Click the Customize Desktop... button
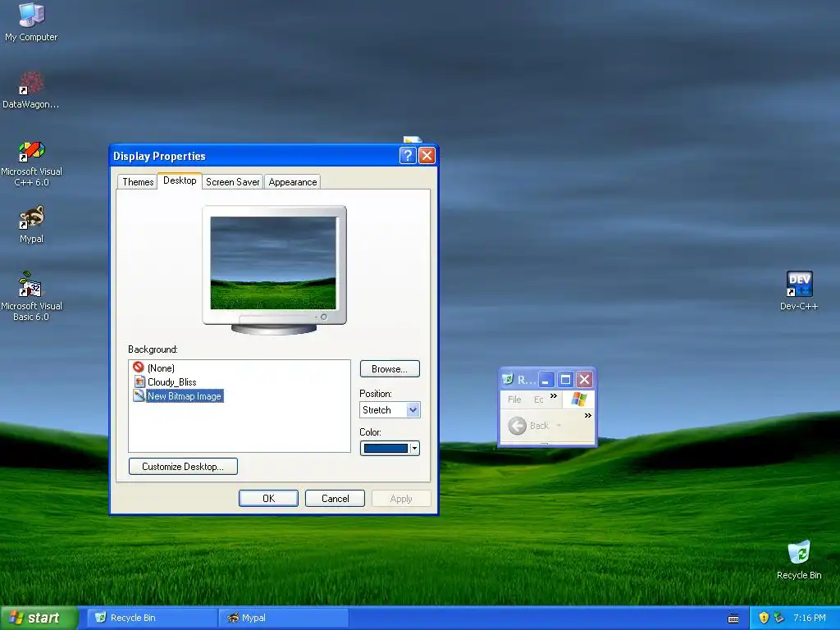This screenshot has height=630, width=840. click(x=183, y=466)
